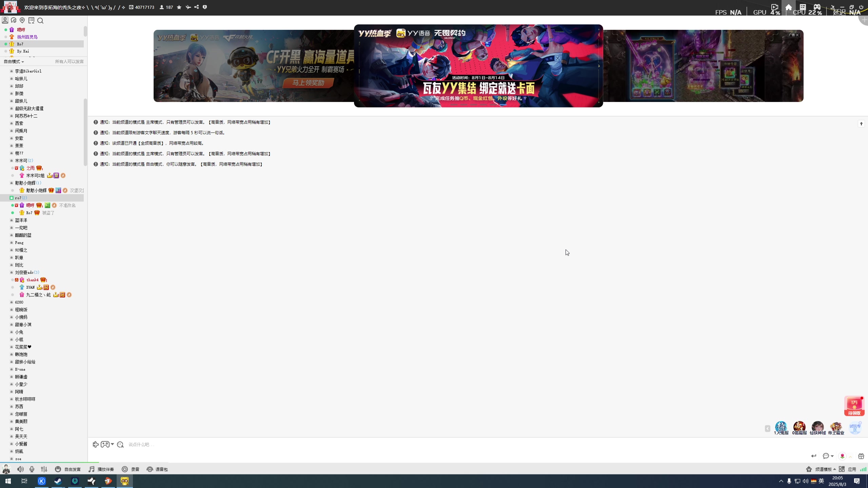Click own avatar in bottom left bar
Viewport: 868px width, 488px height.
pyautogui.click(x=6, y=469)
